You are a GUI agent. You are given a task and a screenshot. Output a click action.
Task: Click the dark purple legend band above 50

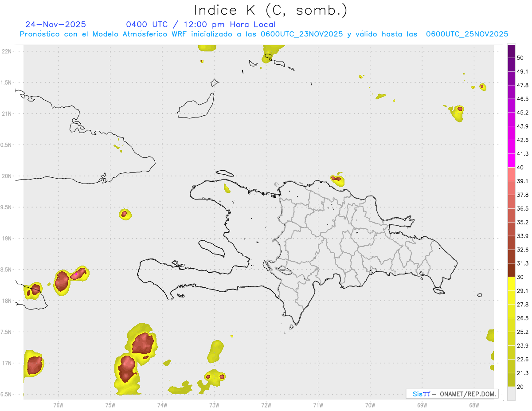point(512,51)
